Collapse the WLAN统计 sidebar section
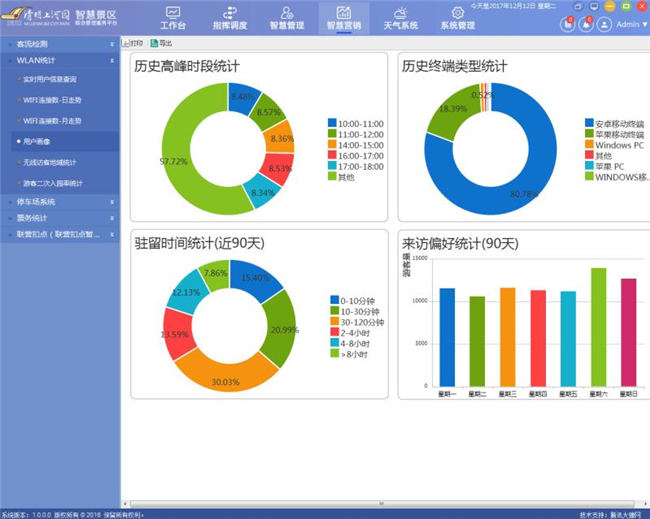 click(58, 61)
